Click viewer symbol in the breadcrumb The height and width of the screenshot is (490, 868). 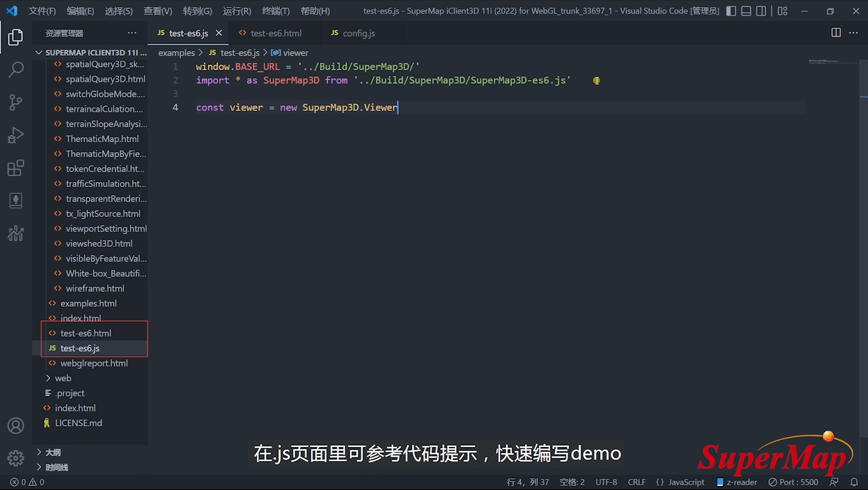(290, 53)
